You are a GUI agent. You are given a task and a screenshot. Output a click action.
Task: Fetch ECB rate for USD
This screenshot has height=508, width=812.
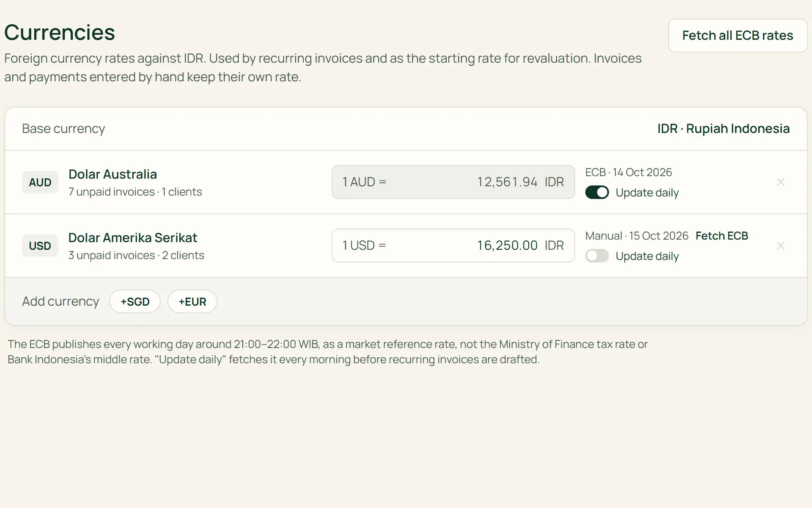click(721, 236)
